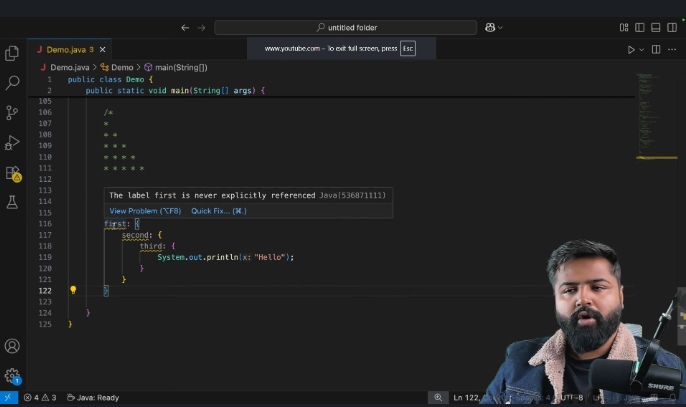The height and width of the screenshot is (407, 686).
Task: Open the Manage gear settings icon
Action: coord(12,376)
